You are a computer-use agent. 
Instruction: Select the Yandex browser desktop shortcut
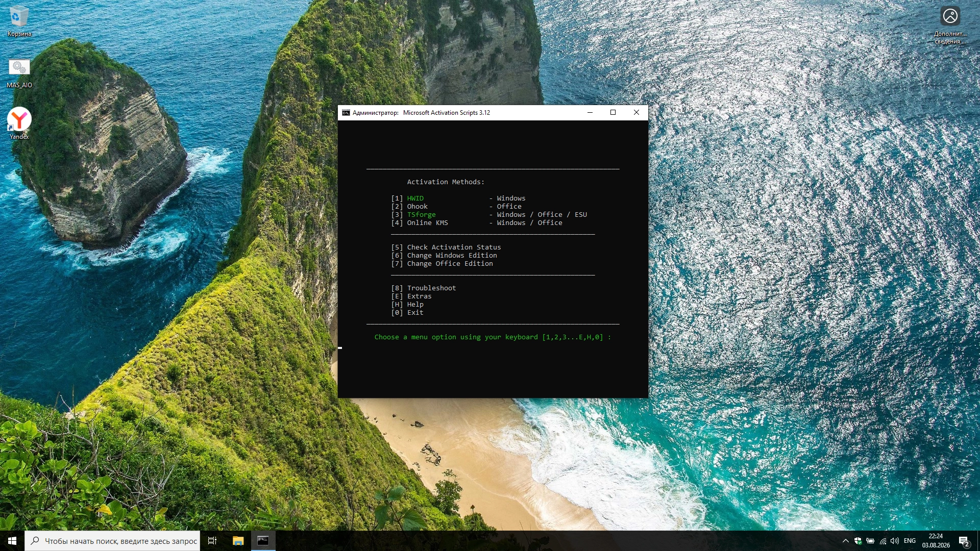tap(19, 123)
